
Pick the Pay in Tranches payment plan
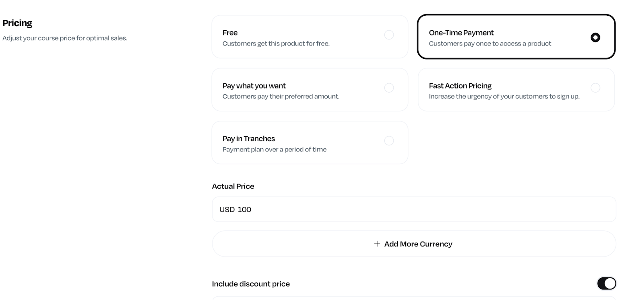(x=389, y=141)
